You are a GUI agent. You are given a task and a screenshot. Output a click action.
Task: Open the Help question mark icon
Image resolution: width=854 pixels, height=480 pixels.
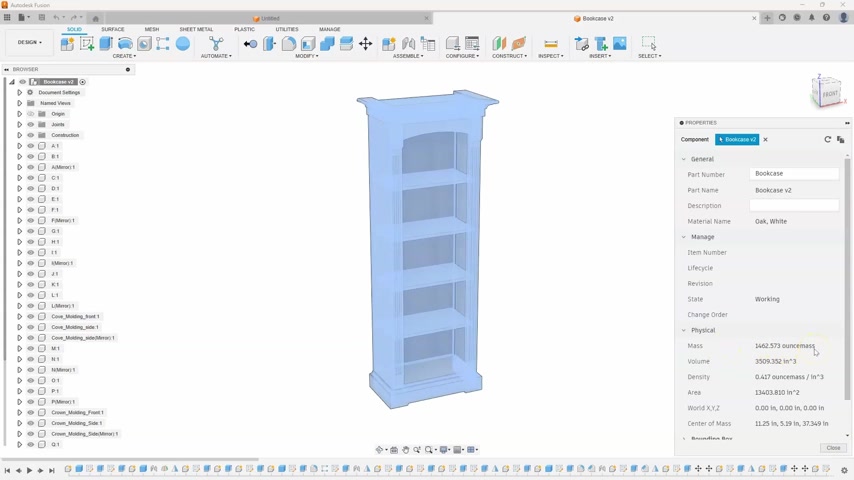tap(826, 18)
